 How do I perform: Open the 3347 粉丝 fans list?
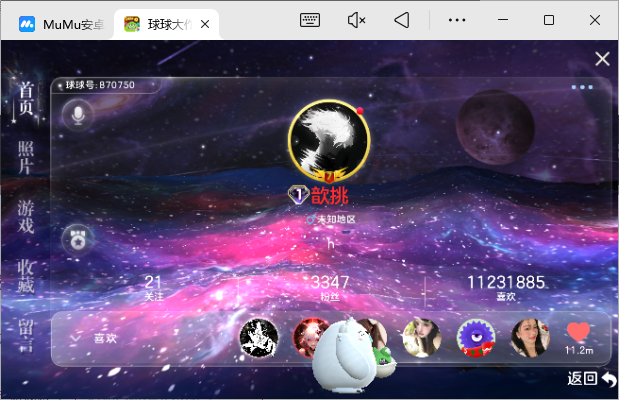(330, 288)
